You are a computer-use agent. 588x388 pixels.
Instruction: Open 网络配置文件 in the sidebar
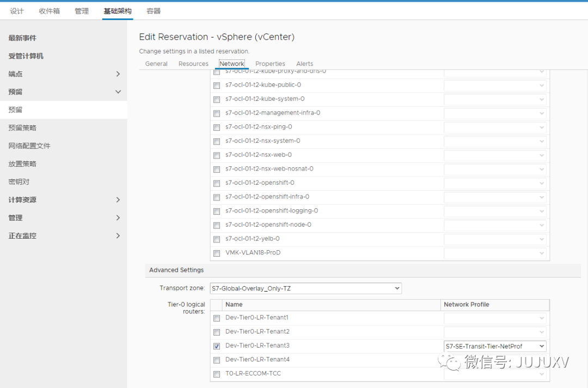point(29,146)
